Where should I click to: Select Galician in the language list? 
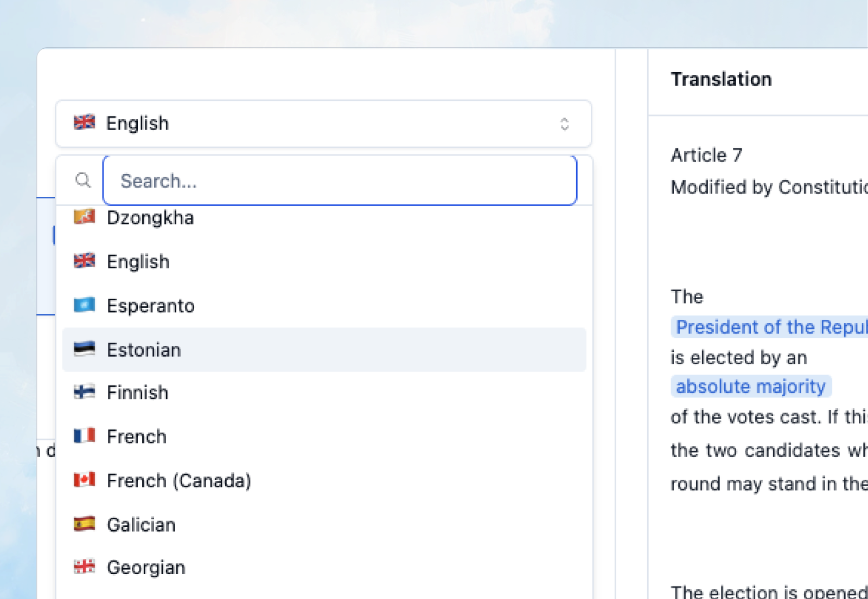click(x=141, y=524)
